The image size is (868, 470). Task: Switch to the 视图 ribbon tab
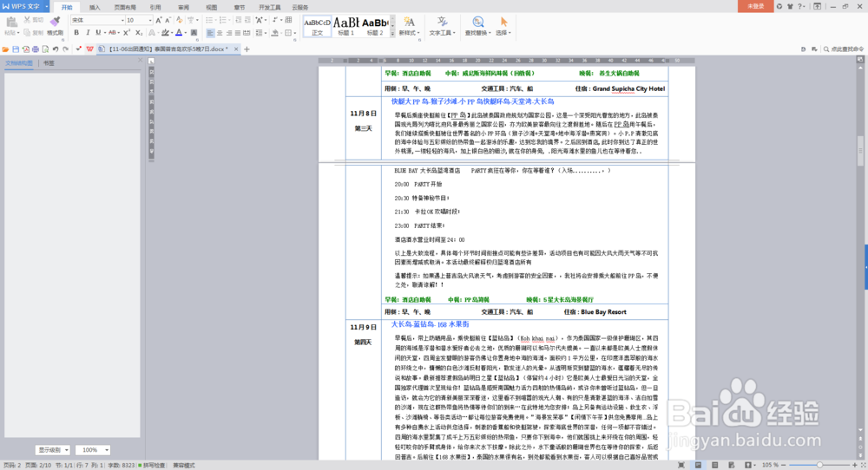click(212, 7)
